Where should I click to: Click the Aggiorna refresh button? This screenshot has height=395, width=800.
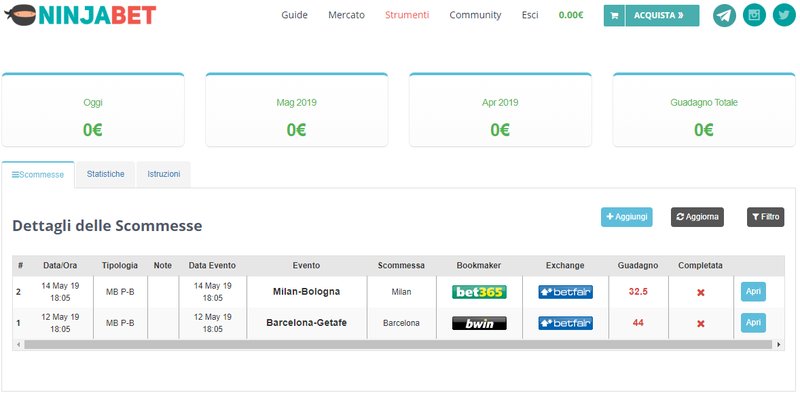697,217
